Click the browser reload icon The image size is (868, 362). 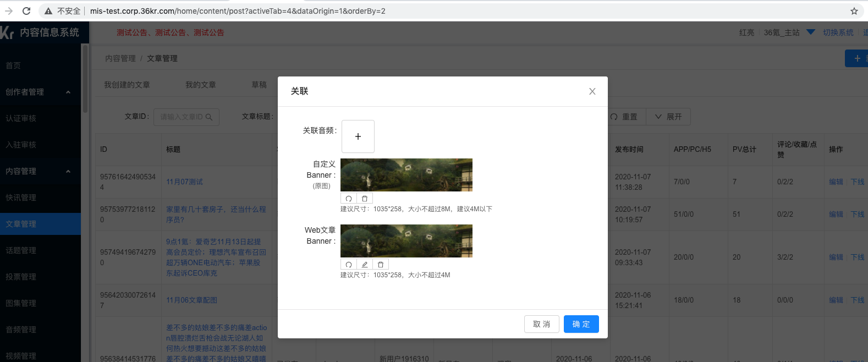pos(26,11)
